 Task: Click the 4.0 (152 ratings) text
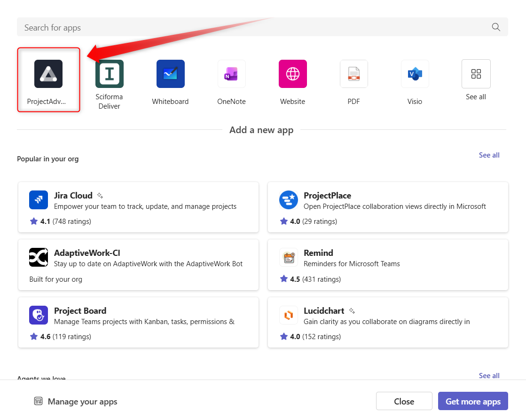click(x=315, y=336)
